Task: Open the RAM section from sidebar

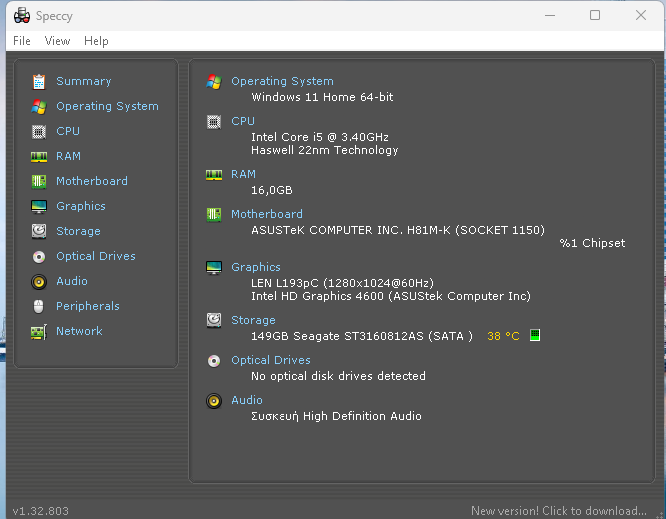Action: click(68, 156)
